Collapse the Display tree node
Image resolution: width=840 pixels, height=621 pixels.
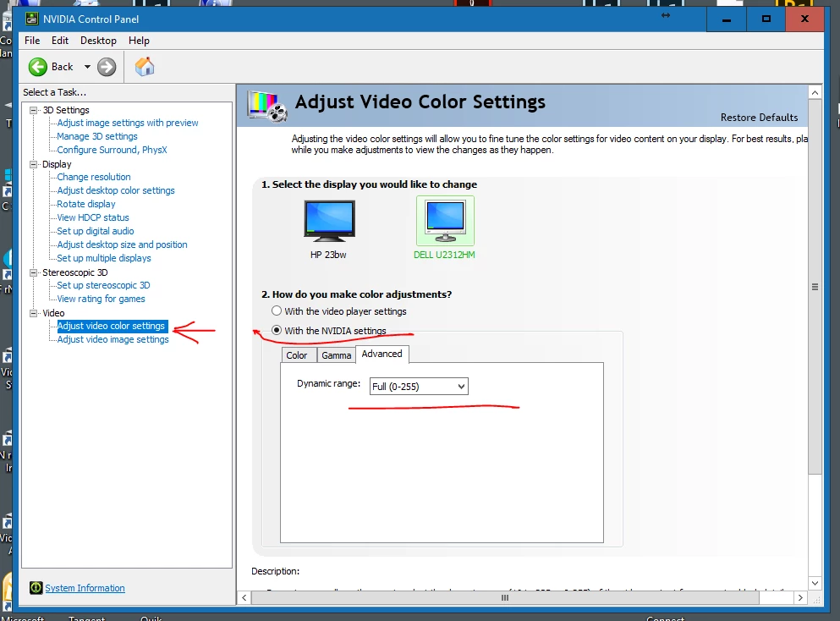[34, 164]
